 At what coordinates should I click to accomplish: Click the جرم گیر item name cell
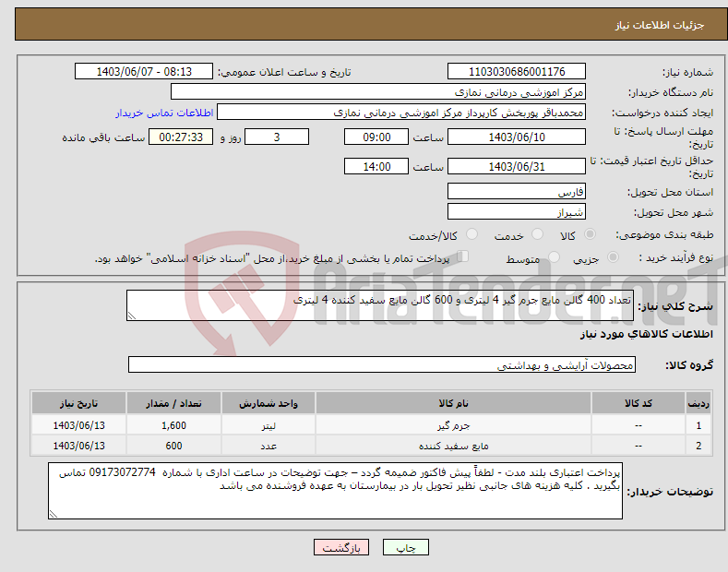453,425
